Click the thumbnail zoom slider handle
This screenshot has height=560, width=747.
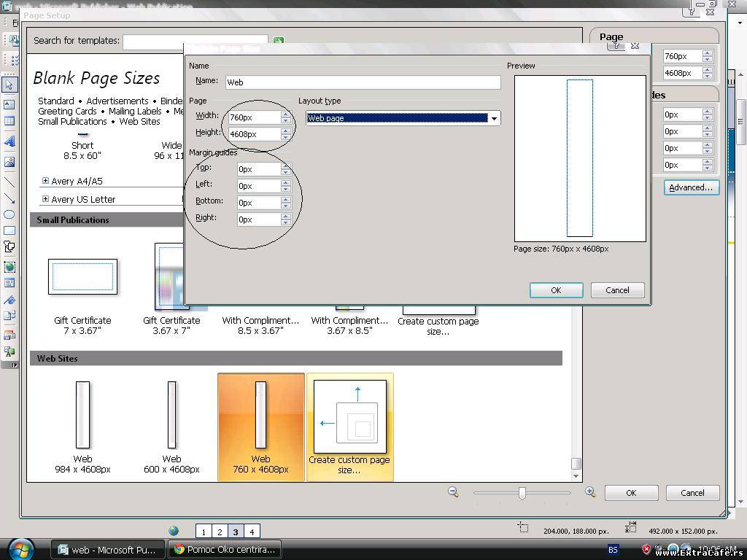tap(522, 493)
